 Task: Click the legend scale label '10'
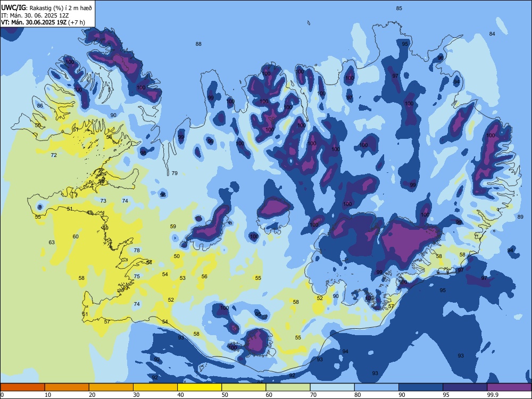click(x=48, y=395)
